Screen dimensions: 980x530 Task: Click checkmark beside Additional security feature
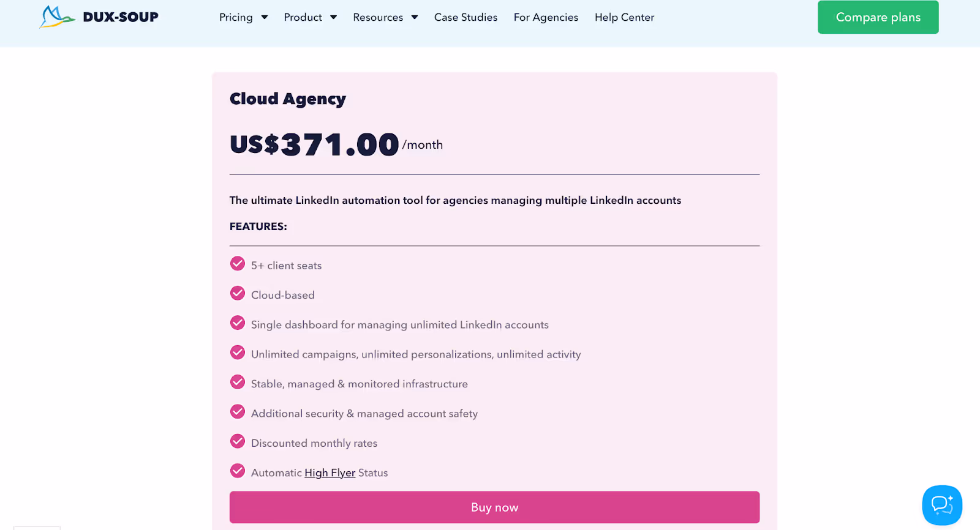[x=238, y=411]
